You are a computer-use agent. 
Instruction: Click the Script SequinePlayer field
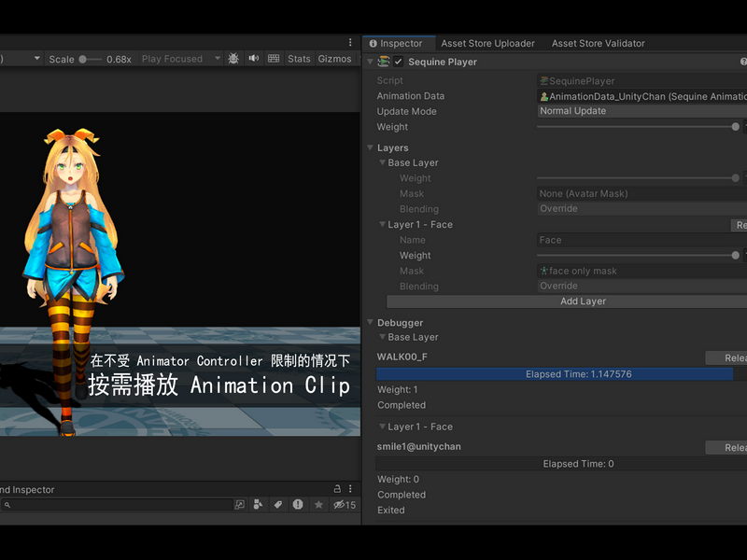pos(641,81)
